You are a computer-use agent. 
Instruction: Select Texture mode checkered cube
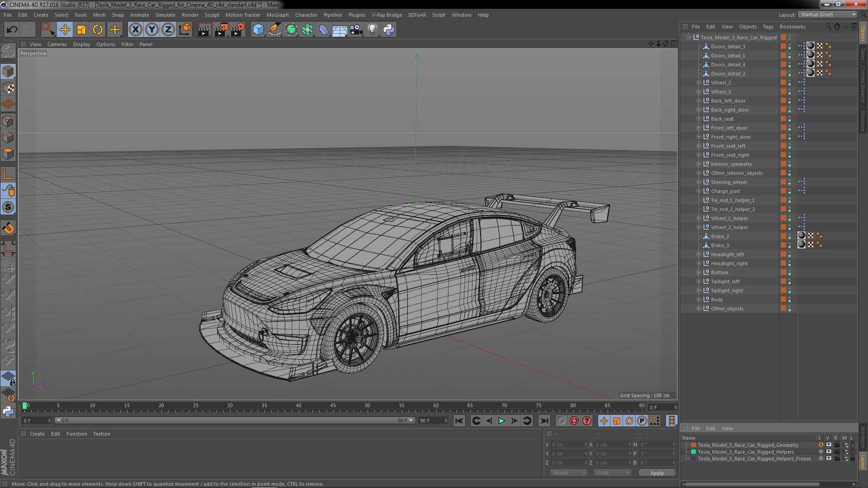(8, 88)
